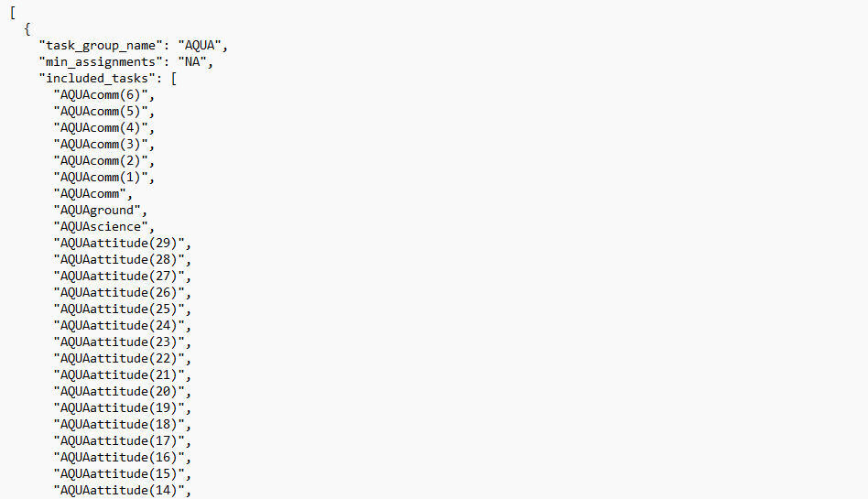Select the "AQUAcomm(1)" entry
868x499 pixels.
tap(103, 177)
